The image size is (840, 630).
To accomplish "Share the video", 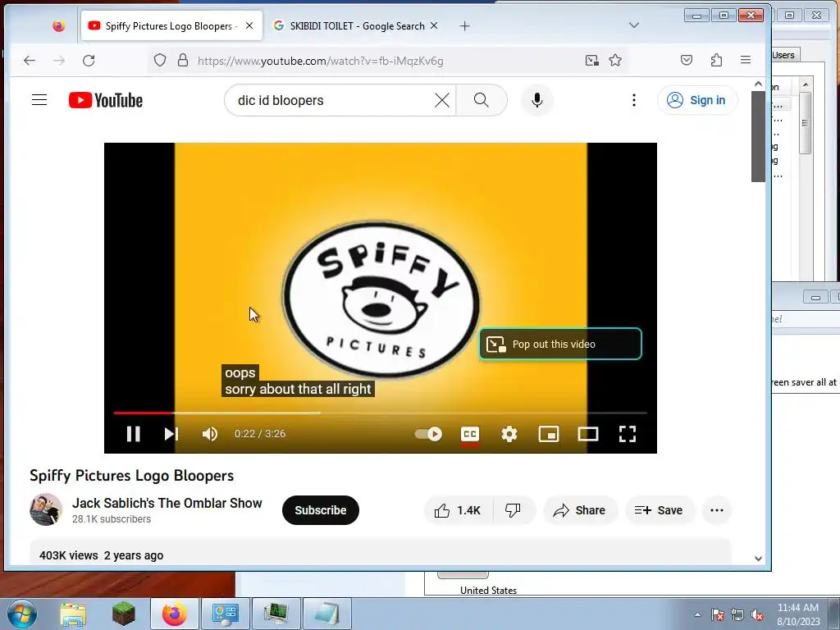I will click(x=580, y=510).
